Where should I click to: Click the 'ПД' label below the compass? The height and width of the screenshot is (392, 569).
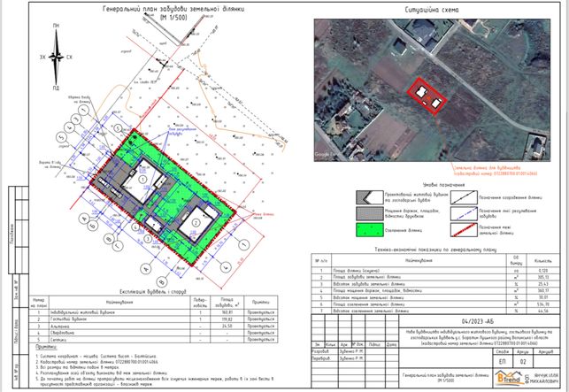pos(56,88)
